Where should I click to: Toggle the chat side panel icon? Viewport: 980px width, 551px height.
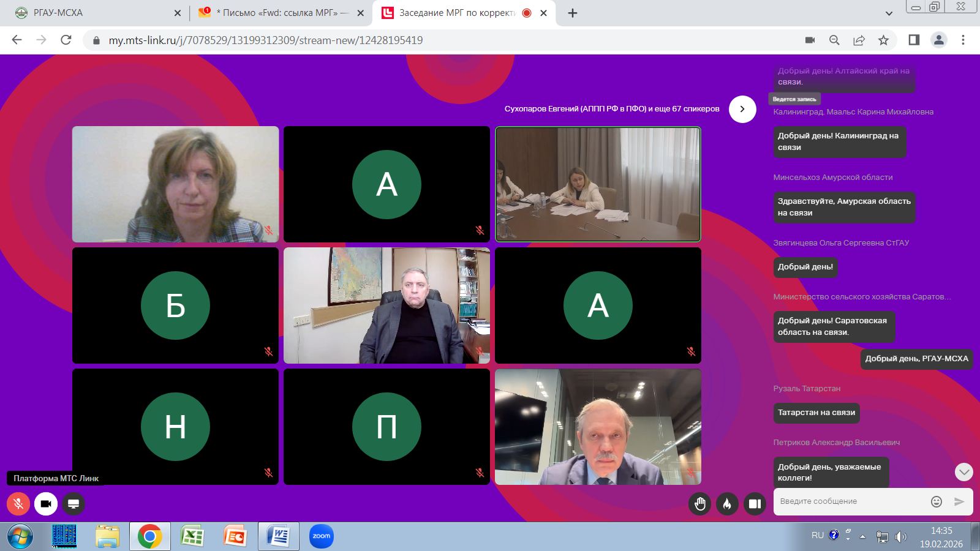point(755,504)
